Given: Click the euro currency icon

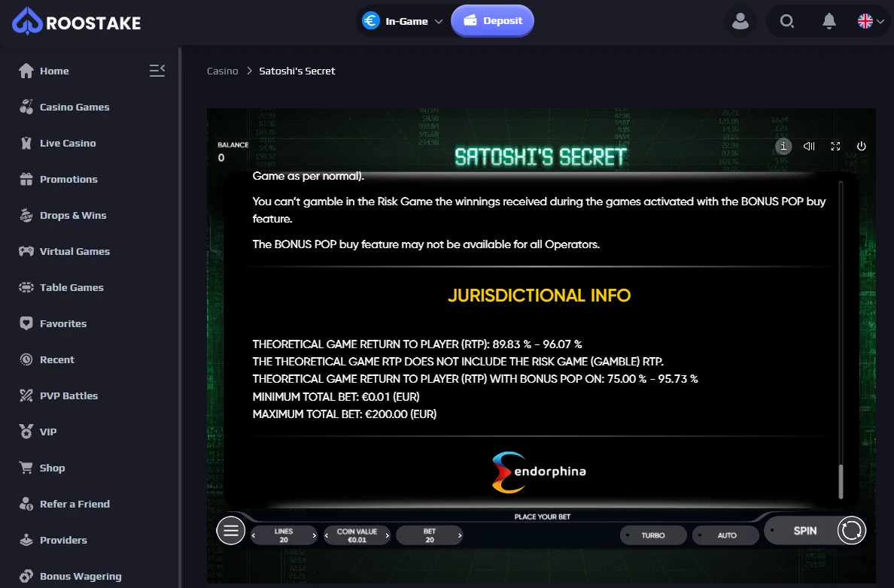Looking at the screenshot, I should click(x=370, y=21).
